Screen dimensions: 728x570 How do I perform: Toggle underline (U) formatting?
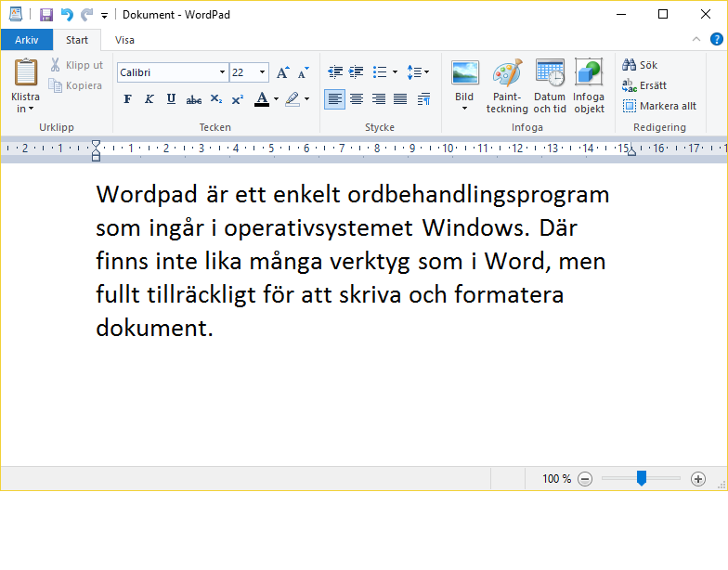pos(171,98)
